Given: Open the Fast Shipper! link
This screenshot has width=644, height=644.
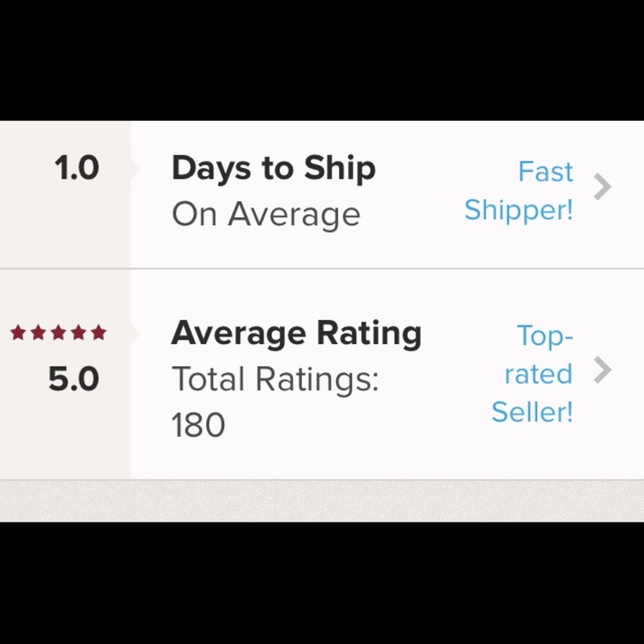Looking at the screenshot, I should pyautogui.click(x=518, y=191).
